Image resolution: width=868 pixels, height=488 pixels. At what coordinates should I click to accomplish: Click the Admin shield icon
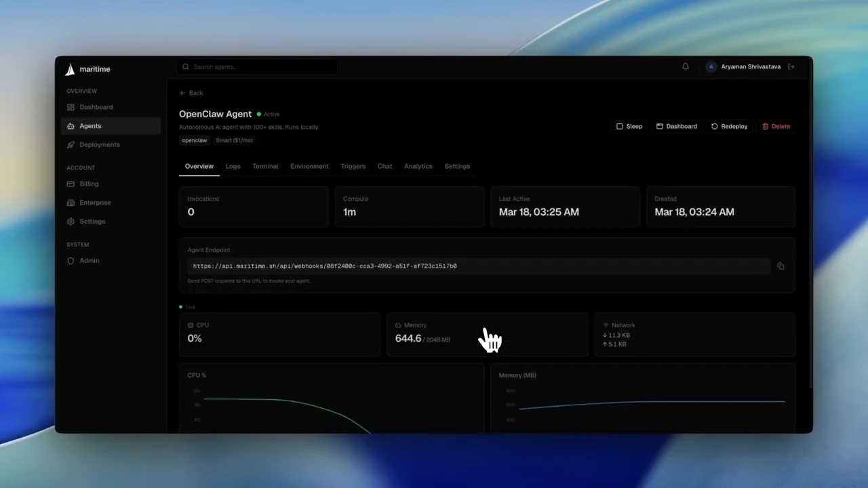pos(71,261)
